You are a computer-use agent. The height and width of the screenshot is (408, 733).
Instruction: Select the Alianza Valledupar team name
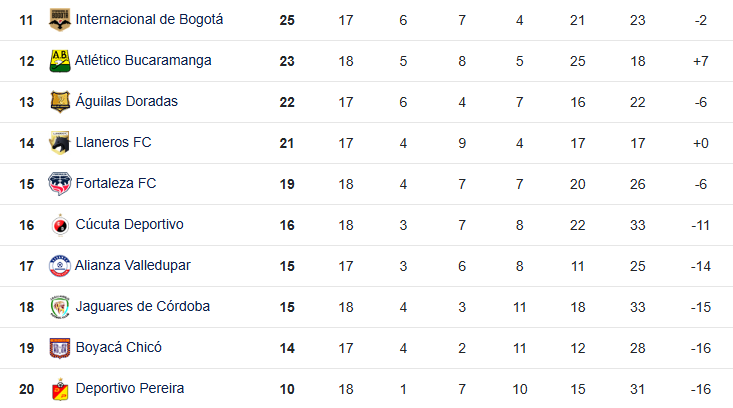tap(133, 265)
